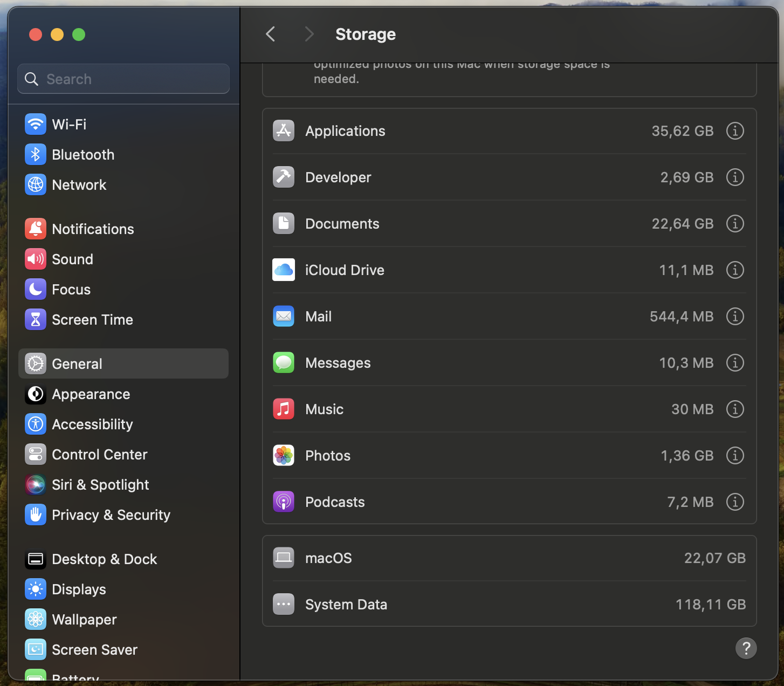The width and height of the screenshot is (784, 686).
Task: Open Accessibility settings
Action: click(123, 424)
